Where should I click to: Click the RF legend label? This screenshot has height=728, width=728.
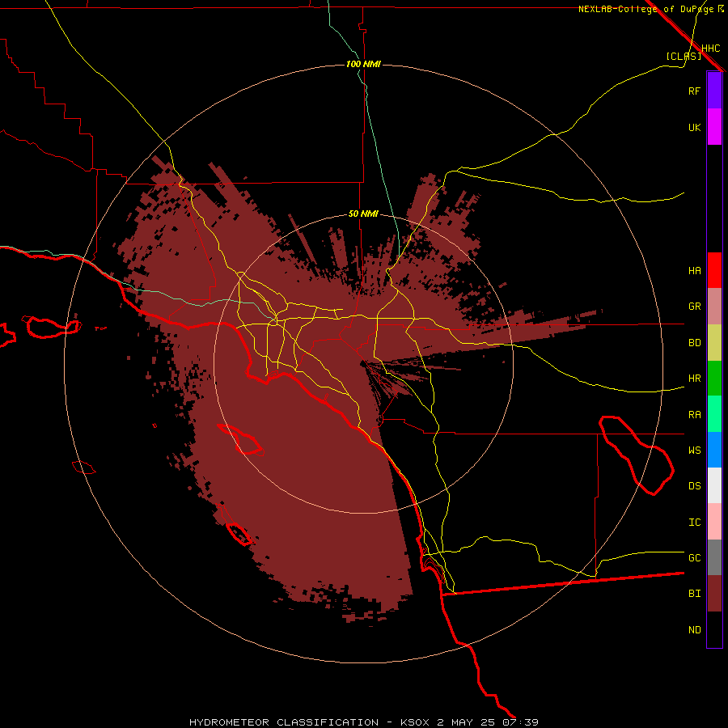coord(694,91)
